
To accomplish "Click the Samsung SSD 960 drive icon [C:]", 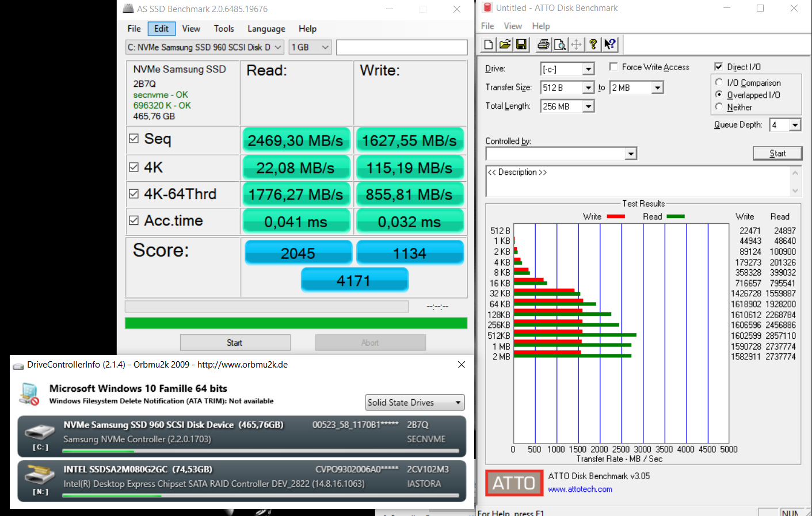I will coord(40,431).
